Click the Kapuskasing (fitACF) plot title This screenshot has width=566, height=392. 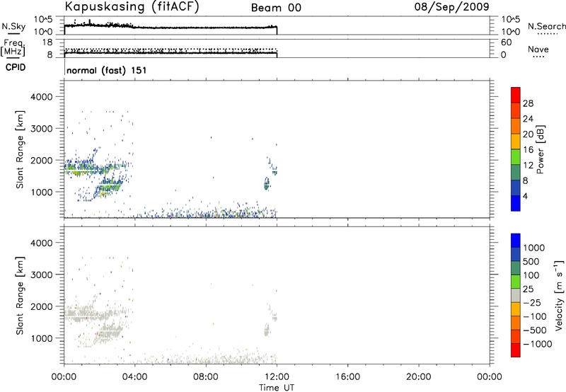(132, 6)
